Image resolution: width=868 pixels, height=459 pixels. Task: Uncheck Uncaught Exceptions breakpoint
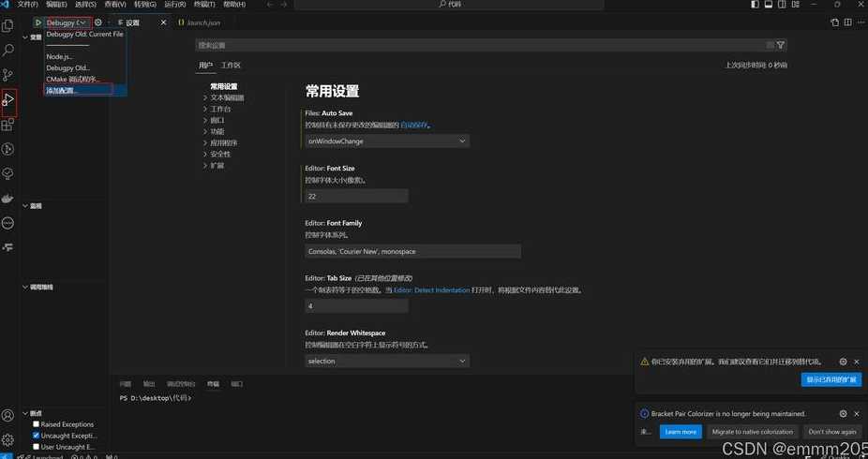36,436
